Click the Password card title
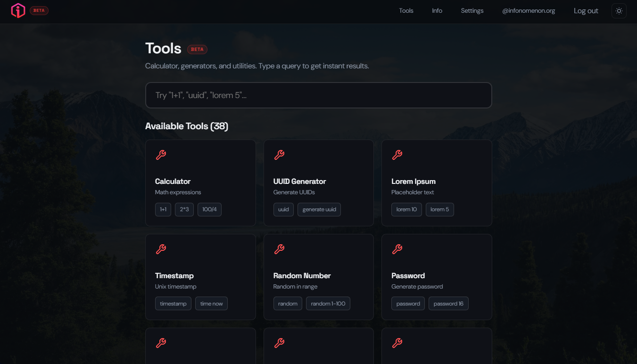The height and width of the screenshot is (364, 637). (x=408, y=276)
